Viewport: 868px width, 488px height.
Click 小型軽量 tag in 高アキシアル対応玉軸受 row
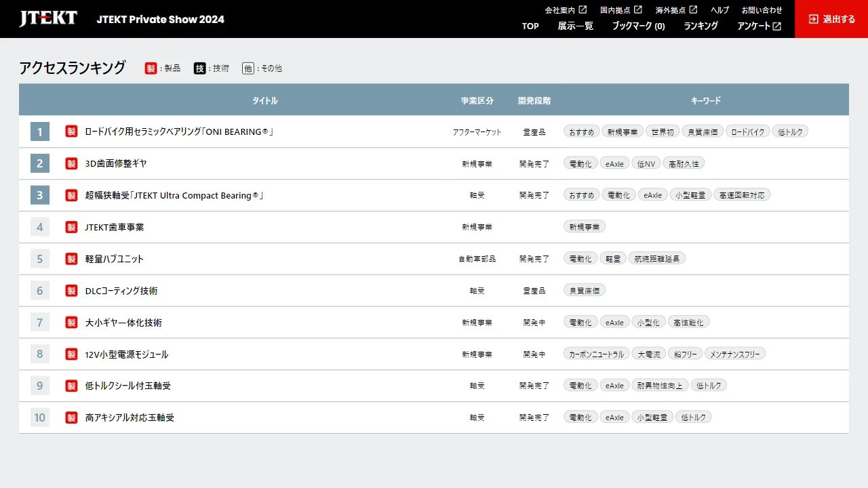(652, 418)
